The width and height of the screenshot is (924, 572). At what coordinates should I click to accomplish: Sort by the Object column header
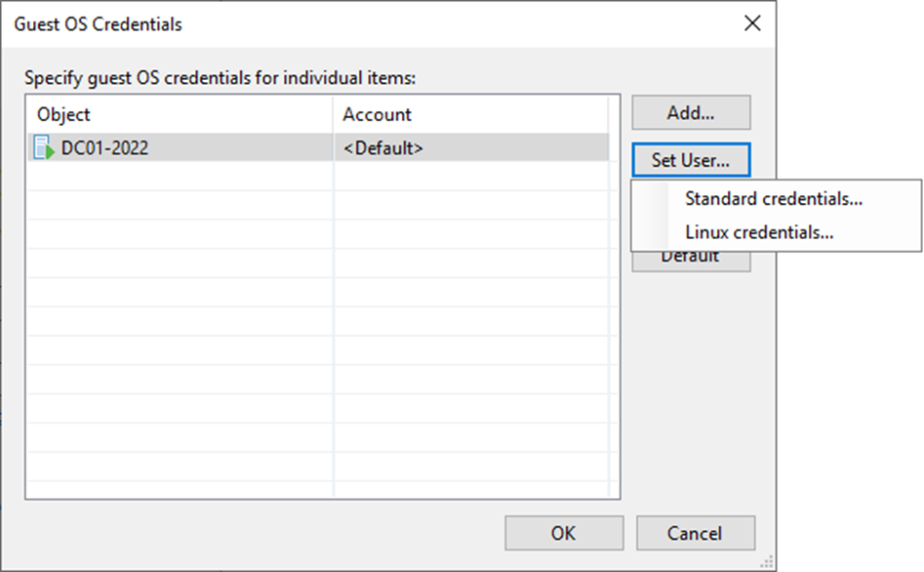(x=180, y=114)
